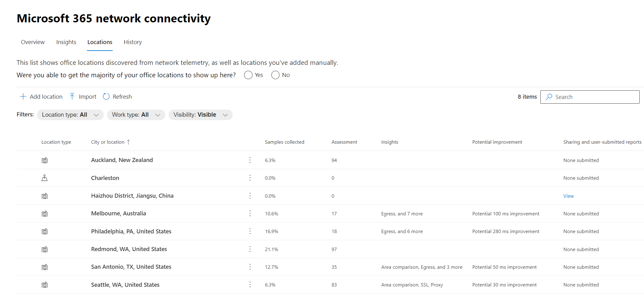Click the search magnifier icon

click(549, 97)
